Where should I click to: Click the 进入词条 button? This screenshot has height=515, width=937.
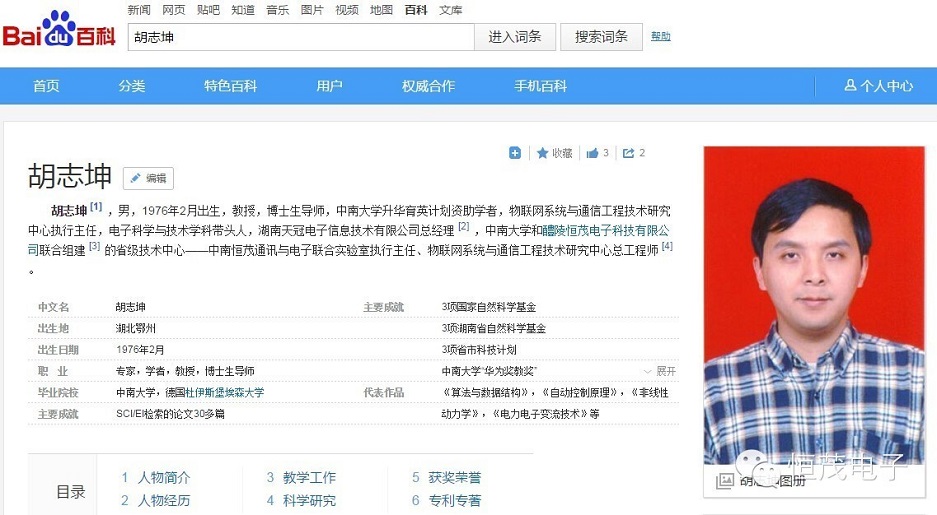tap(515, 37)
